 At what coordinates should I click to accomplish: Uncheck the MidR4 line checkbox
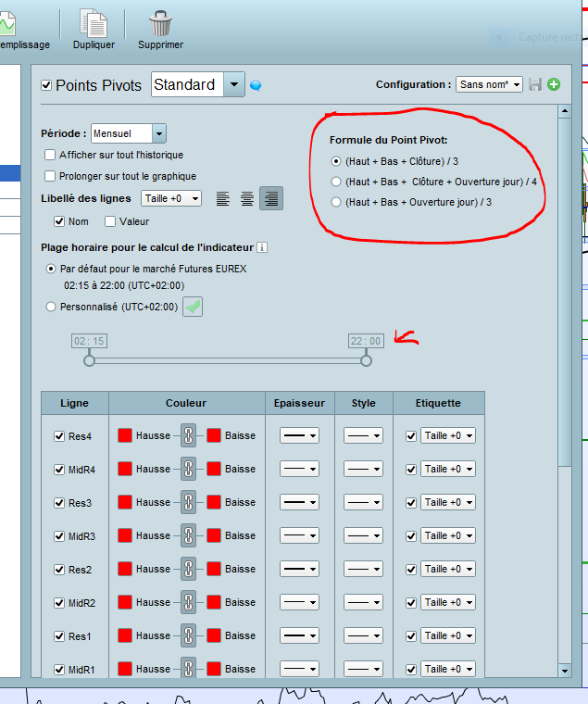(59, 470)
